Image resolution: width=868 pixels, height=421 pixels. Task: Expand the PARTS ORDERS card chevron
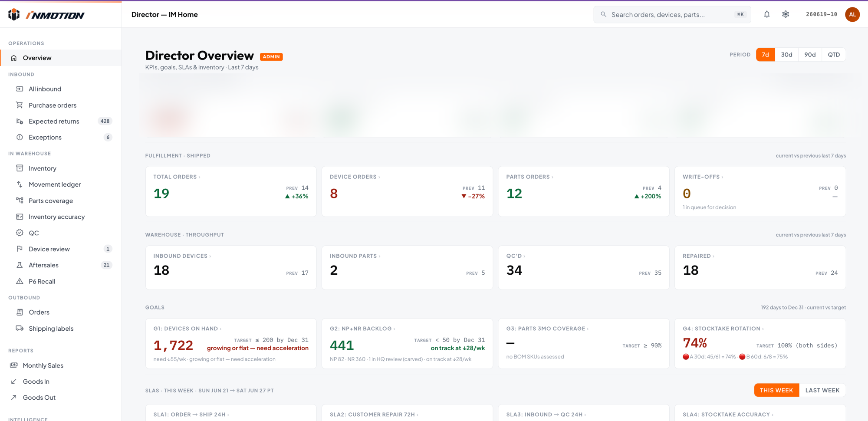click(552, 177)
